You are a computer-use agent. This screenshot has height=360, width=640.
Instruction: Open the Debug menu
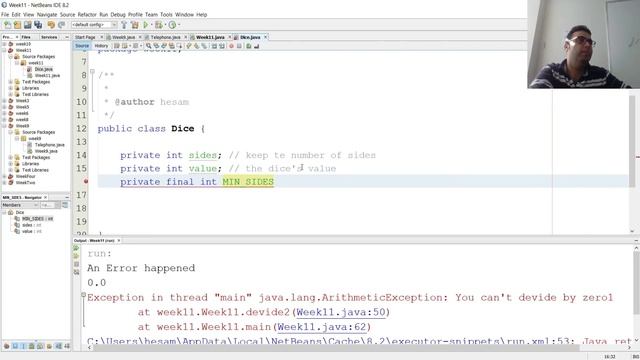tap(118, 14)
